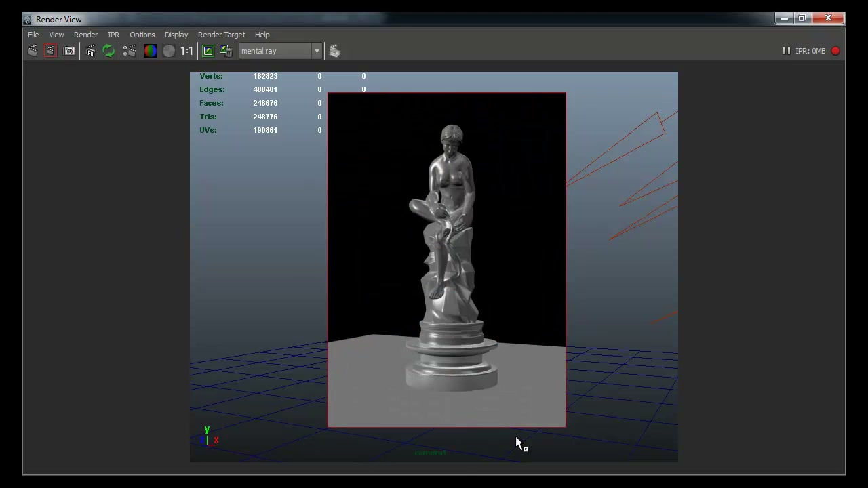Click the render layers icon after renderer dropdown
Image resolution: width=868 pixels, height=488 pixels.
pos(334,51)
